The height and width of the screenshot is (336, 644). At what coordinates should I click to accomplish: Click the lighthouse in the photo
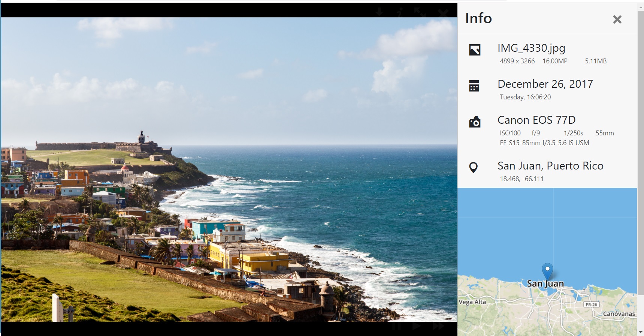[x=142, y=136]
